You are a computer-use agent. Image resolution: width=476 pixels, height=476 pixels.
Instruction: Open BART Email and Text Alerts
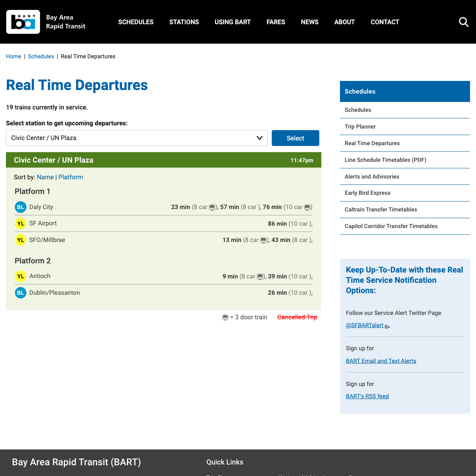pos(381,361)
